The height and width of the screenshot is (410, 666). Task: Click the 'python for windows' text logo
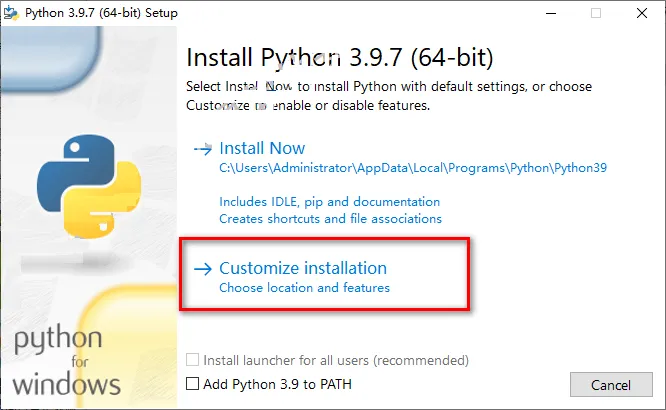(x=66, y=360)
